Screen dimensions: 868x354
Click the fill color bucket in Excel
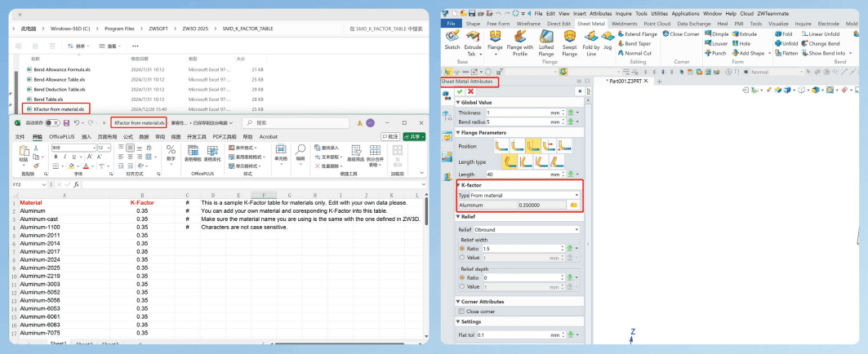pyautogui.click(x=71, y=166)
